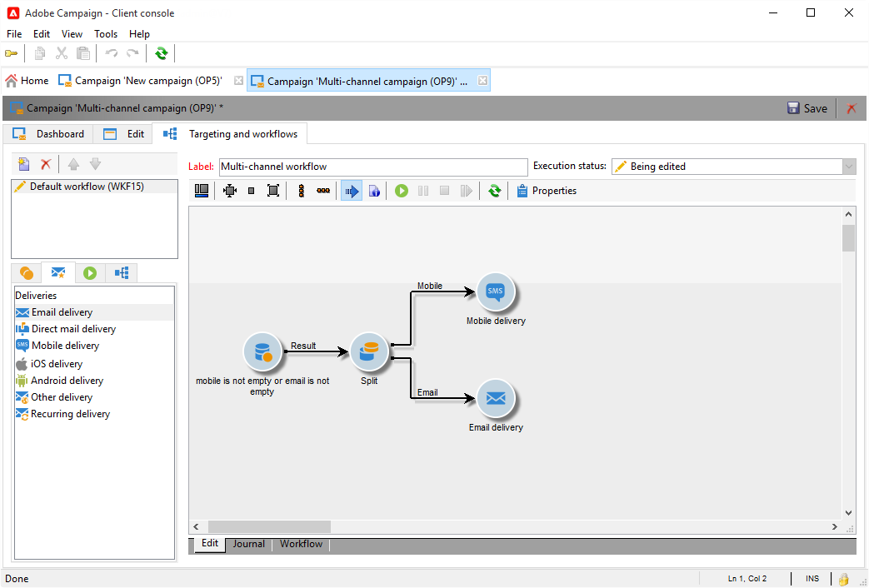Pause the workflow execution

pos(423,192)
